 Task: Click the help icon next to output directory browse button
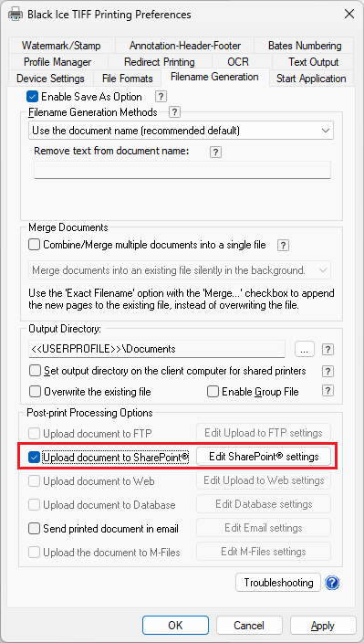(x=328, y=350)
